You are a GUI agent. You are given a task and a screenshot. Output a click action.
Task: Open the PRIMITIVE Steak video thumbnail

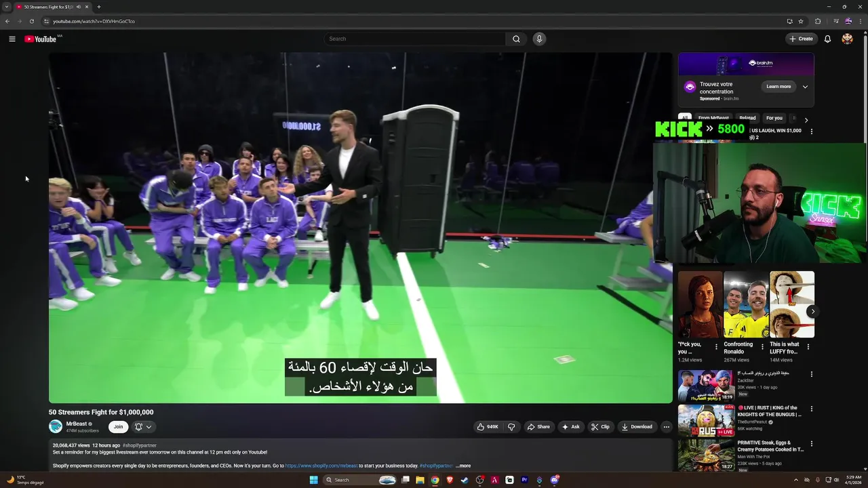pyautogui.click(x=706, y=454)
